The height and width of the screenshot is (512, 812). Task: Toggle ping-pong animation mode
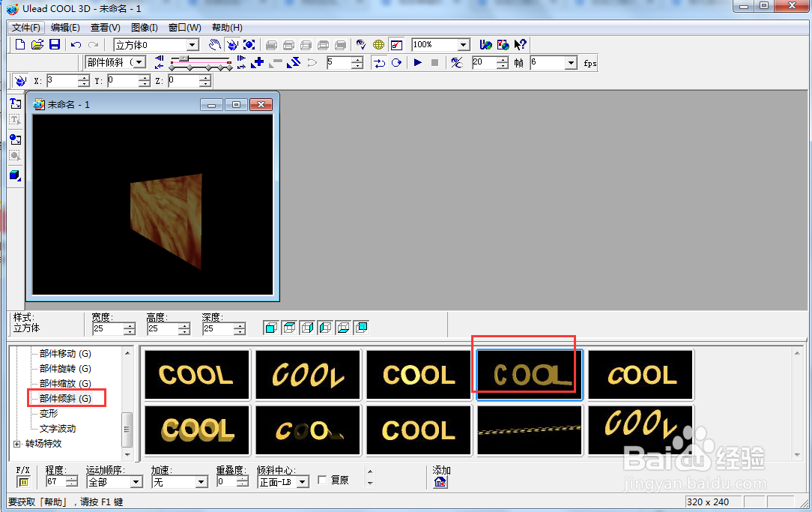(x=380, y=63)
